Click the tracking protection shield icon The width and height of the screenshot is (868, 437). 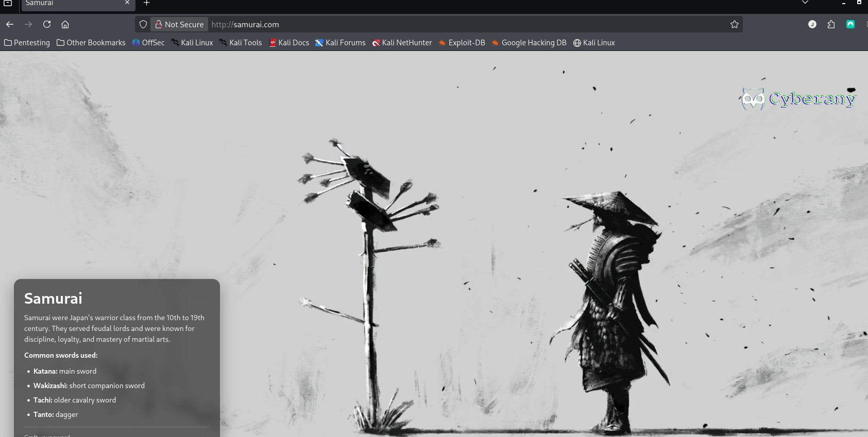click(143, 24)
